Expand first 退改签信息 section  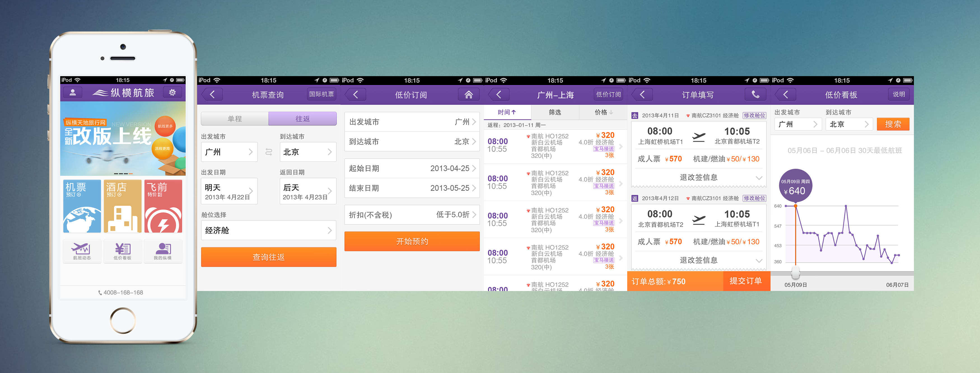tap(699, 178)
